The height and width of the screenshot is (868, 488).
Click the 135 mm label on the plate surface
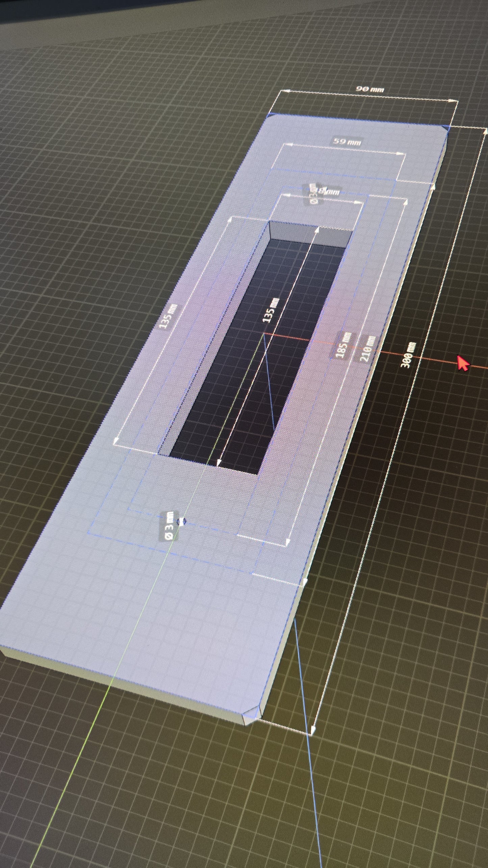point(168,316)
